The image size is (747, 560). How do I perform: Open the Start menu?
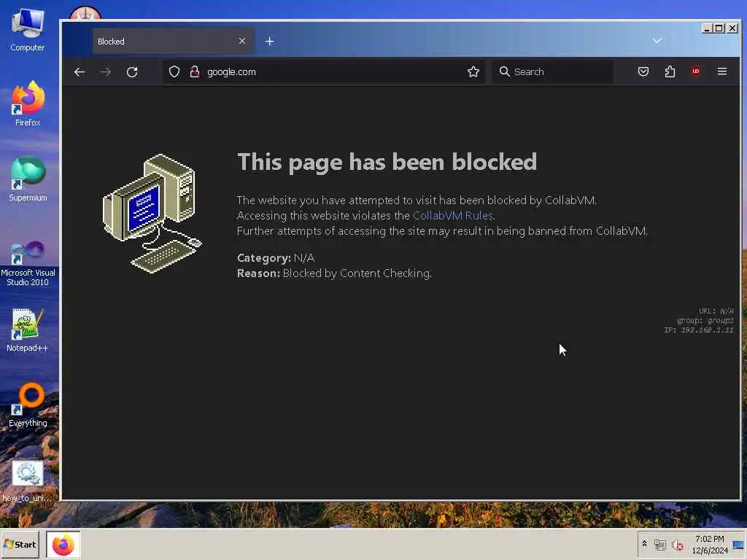click(x=20, y=544)
